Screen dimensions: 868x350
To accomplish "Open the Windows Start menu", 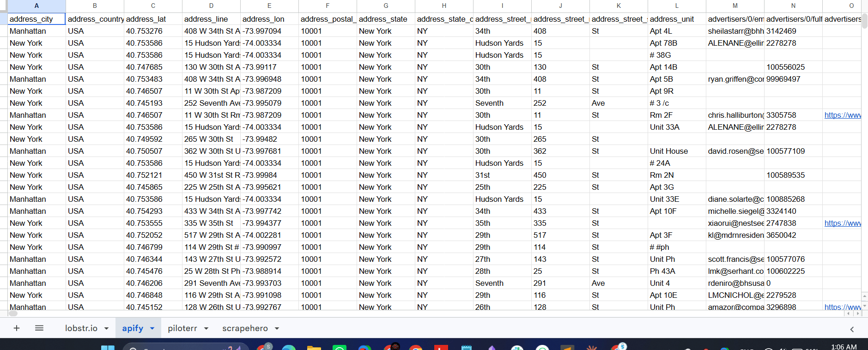I will click(108, 347).
